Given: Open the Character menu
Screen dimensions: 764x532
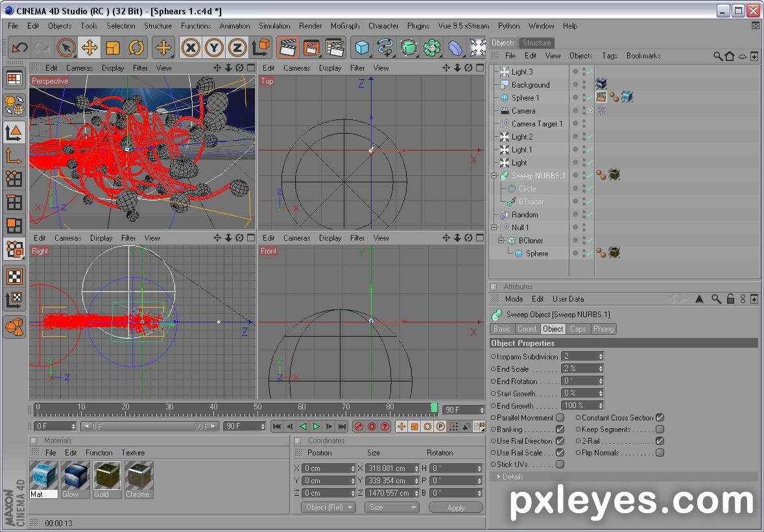Looking at the screenshot, I should pyautogui.click(x=383, y=27).
